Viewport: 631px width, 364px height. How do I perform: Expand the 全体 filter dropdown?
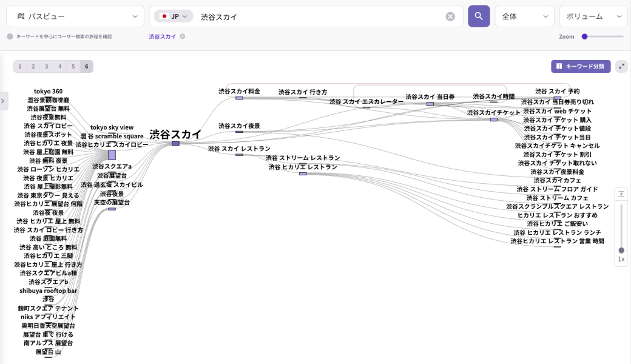pos(524,16)
